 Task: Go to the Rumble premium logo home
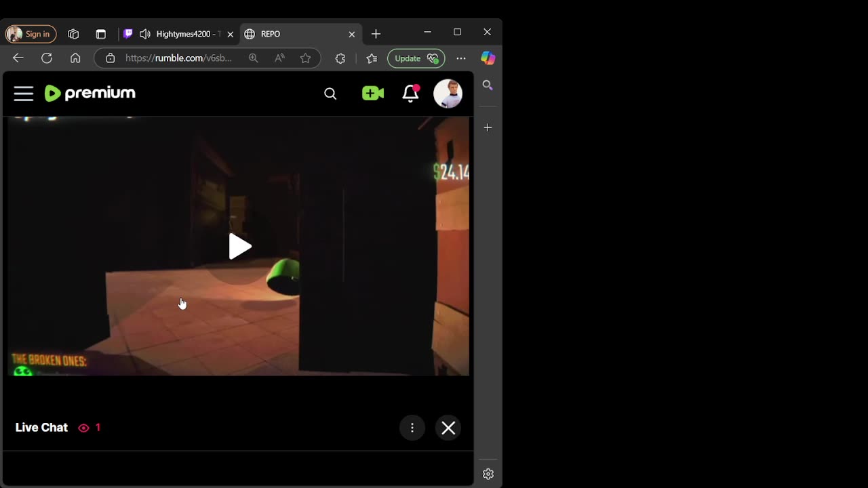(90, 94)
